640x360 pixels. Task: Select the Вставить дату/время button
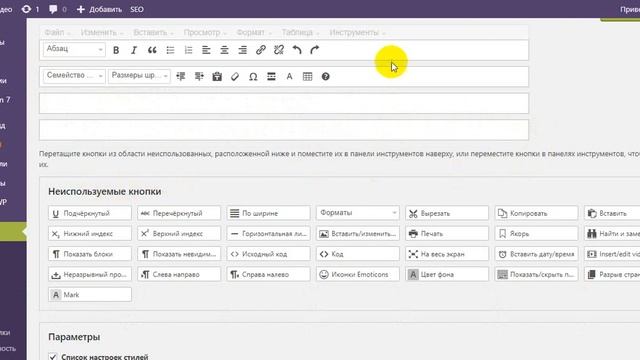point(536,254)
